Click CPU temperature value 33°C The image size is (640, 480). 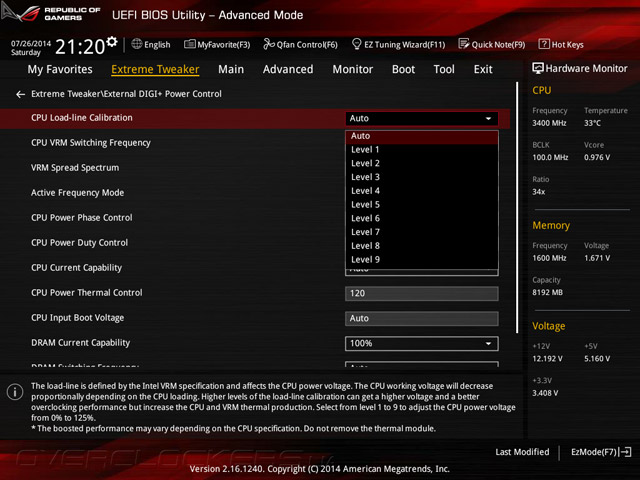click(x=592, y=123)
